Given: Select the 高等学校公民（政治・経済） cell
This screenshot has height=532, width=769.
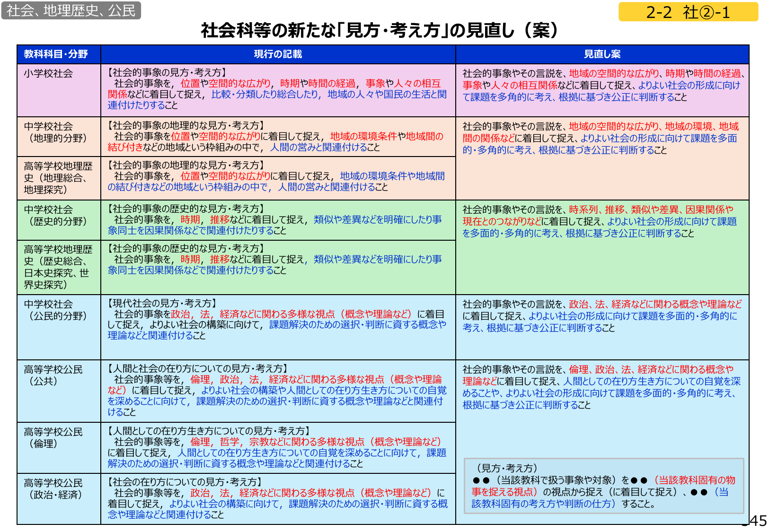Looking at the screenshot, I should coord(59,499).
